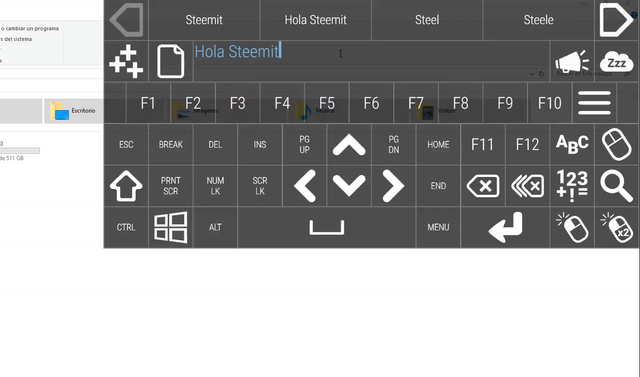The width and height of the screenshot is (640, 377).
Task: Tap the DEL key
Action: point(215,144)
